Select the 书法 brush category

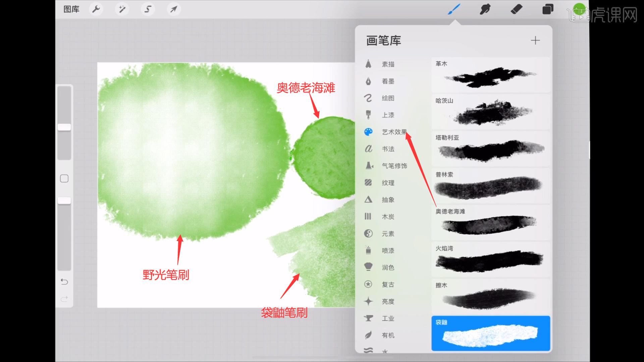(x=387, y=149)
